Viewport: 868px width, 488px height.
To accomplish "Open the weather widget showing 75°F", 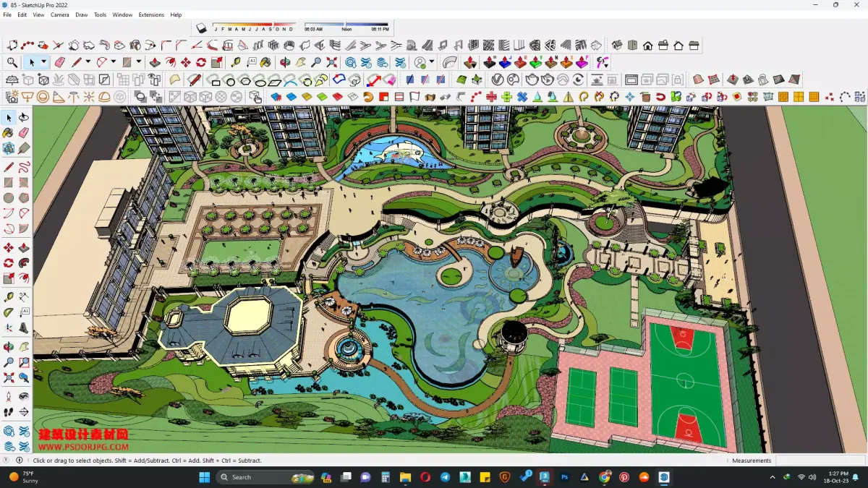I will [24, 477].
